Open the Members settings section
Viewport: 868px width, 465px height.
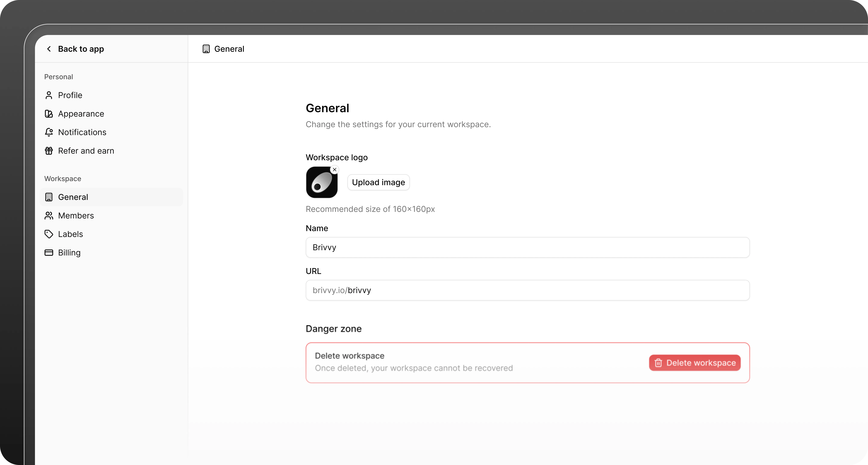(75, 215)
